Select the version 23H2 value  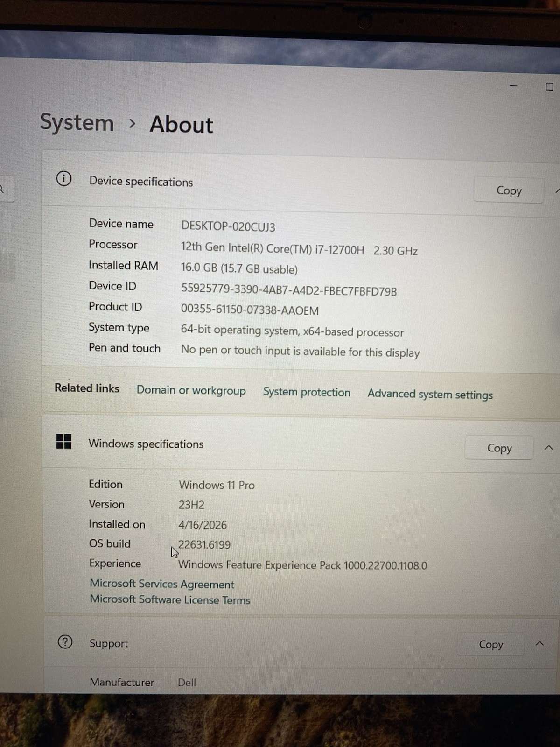(x=191, y=505)
